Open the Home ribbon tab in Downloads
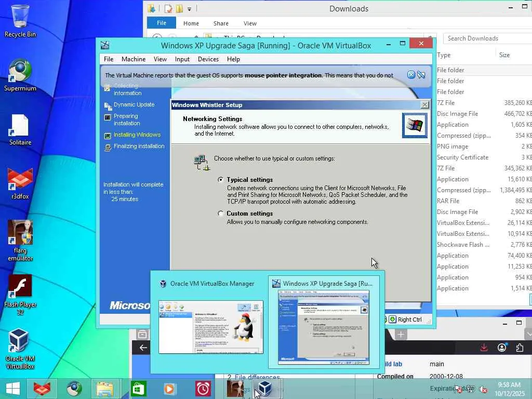The width and height of the screenshot is (532, 399). pyautogui.click(x=191, y=23)
